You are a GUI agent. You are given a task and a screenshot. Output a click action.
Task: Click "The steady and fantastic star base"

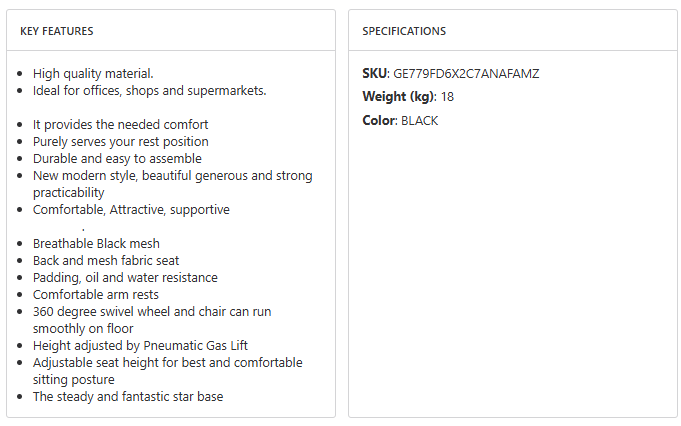[x=128, y=397]
